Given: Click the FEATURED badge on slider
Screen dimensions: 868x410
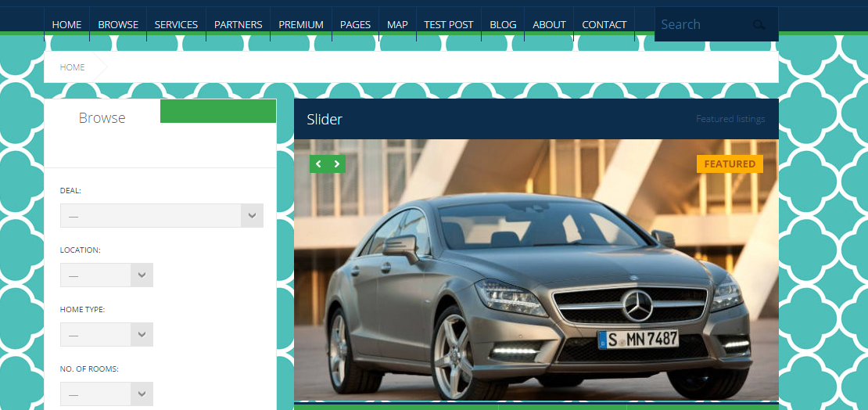Looking at the screenshot, I should [730, 164].
